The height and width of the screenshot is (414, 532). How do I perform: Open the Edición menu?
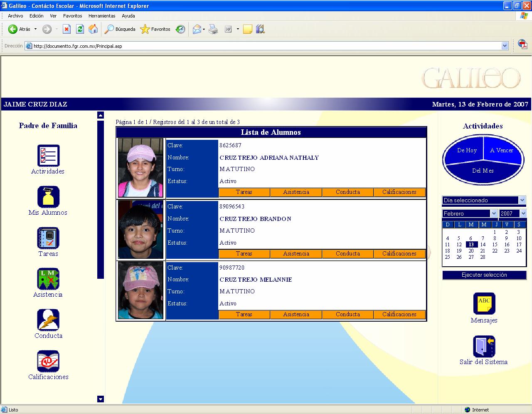tap(37, 16)
